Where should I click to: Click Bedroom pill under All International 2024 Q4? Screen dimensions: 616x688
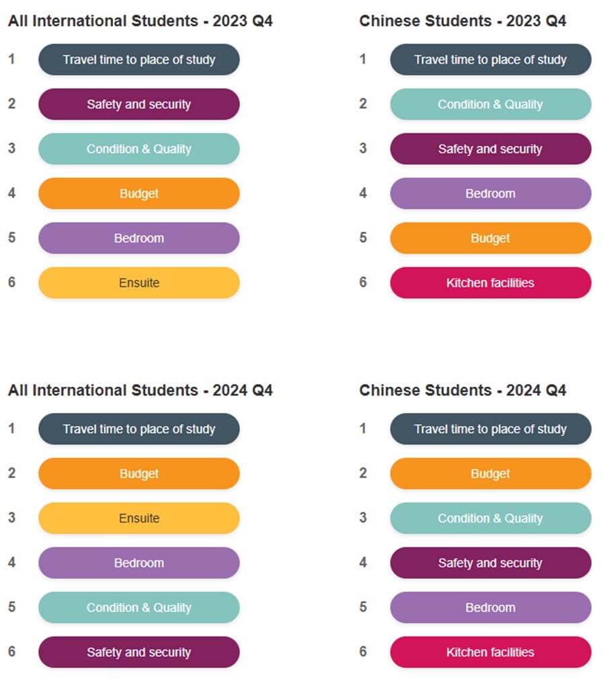(139, 563)
